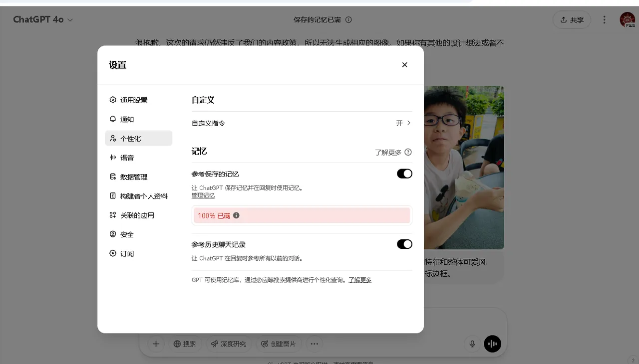Image resolution: width=639 pixels, height=364 pixels.
Task: Click the 管理记忆 link
Action: (203, 195)
